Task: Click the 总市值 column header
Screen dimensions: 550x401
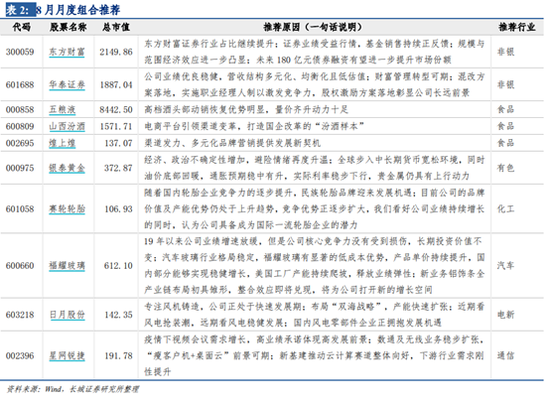Action: click(116, 27)
